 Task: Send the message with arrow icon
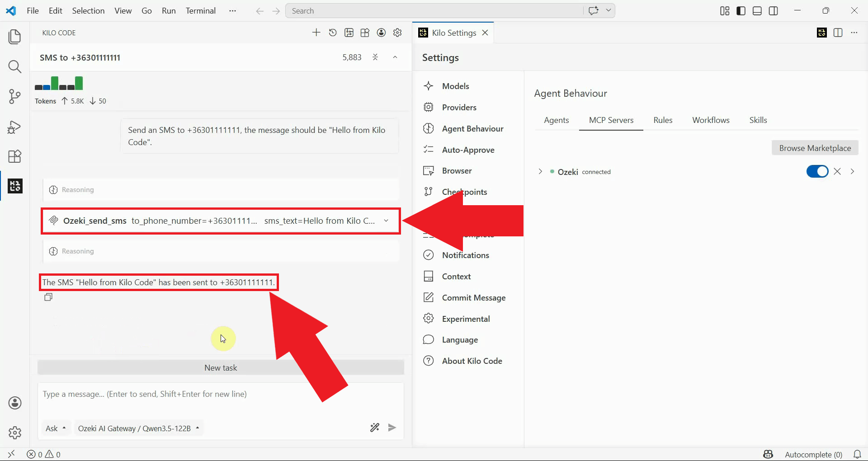click(x=392, y=428)
